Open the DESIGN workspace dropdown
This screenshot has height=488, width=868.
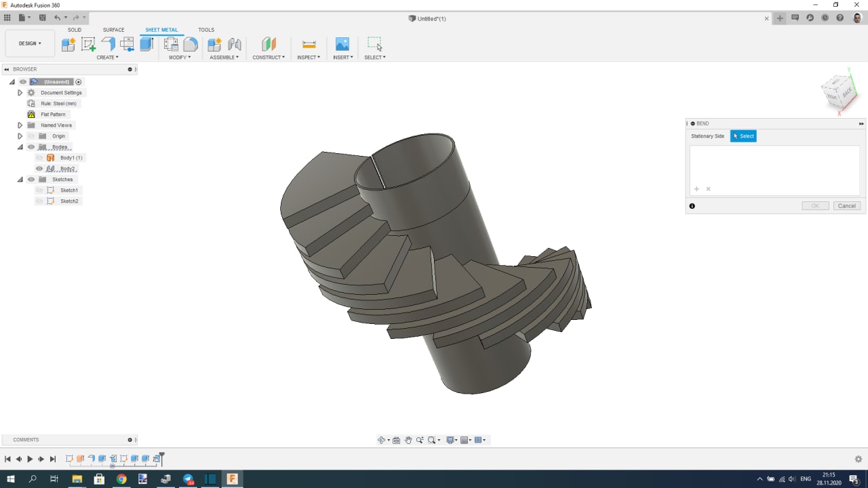(30, 43)
